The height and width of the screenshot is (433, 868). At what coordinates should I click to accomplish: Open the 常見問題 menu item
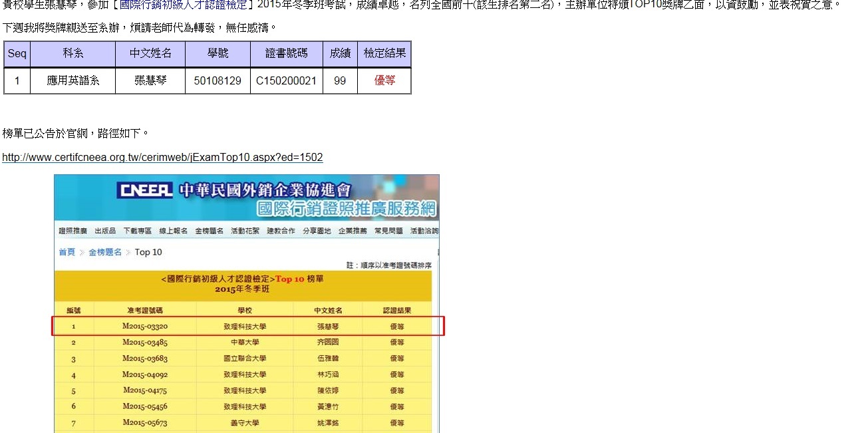click(388, 231)
